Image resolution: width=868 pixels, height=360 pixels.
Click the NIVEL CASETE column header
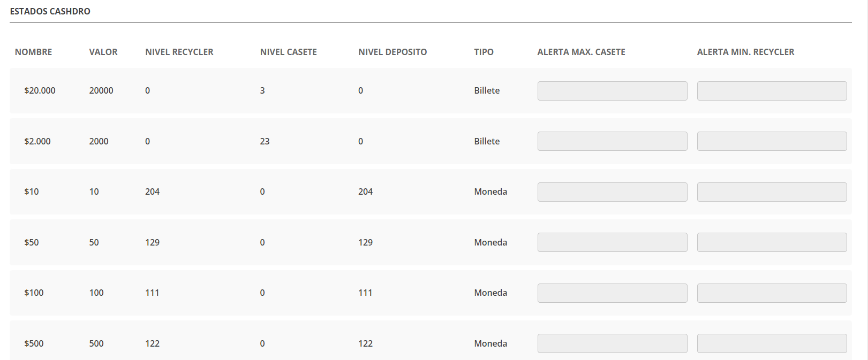point(289,52)
